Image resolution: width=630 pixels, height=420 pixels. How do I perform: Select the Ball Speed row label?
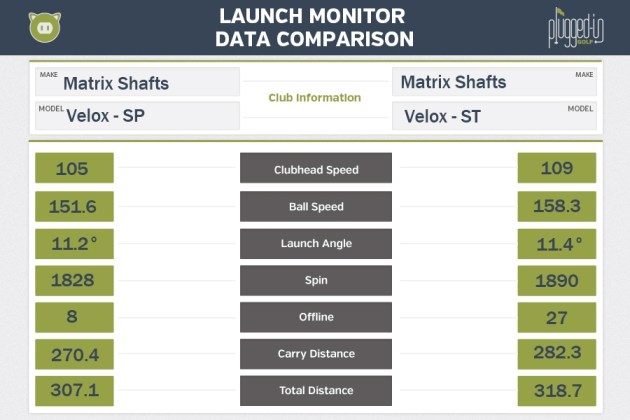pyautogui.click(x=316, y=207)
